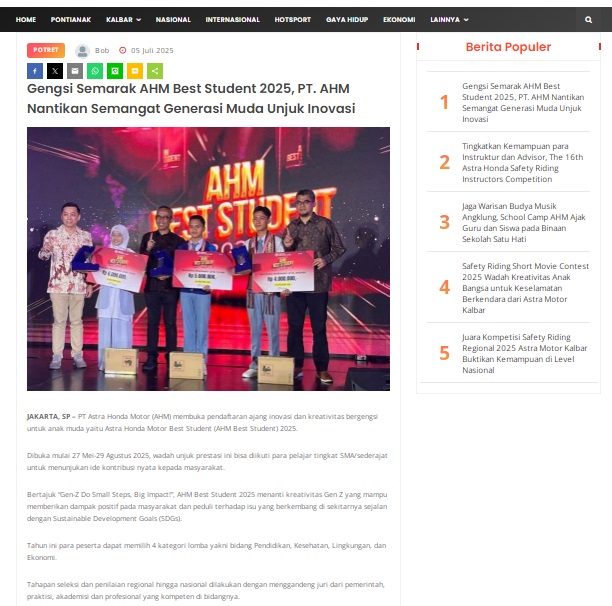This screenshot has height=606, width=612.
Task: Open popular article Safety Riding Short Movie Contest
Action: pyautogui.click(x=525, y=288)
